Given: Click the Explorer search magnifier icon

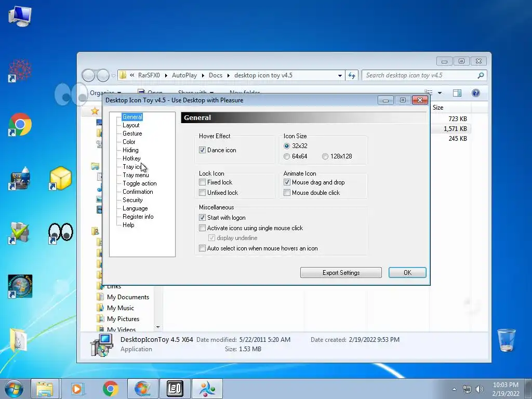Looking at the screenshot, I should point(481,75).
